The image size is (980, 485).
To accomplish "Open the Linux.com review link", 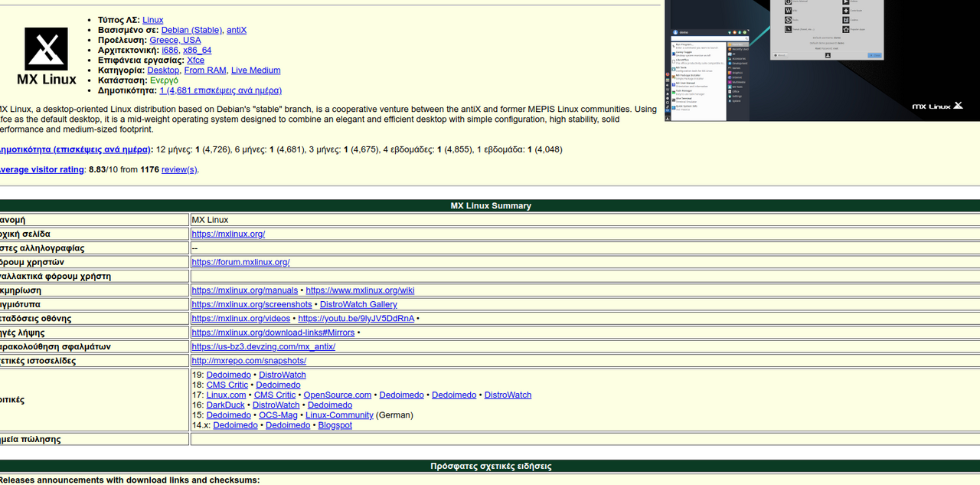I will (226, 395).
